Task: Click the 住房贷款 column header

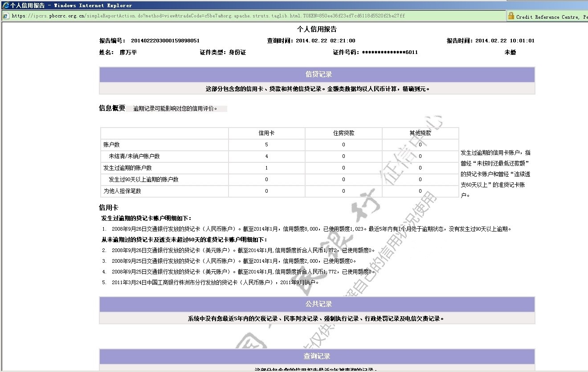Action: coord(343,133)
